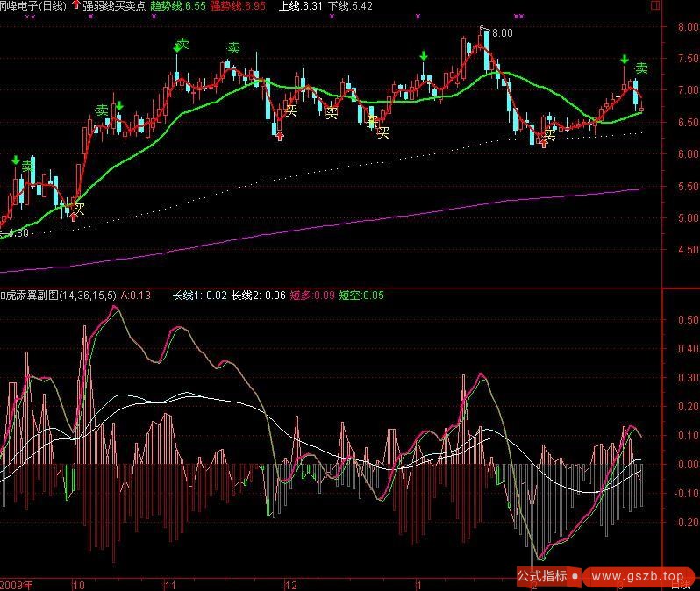
Task: Select the green 趋势线 6.55 legend
Action: coord(178,6)
